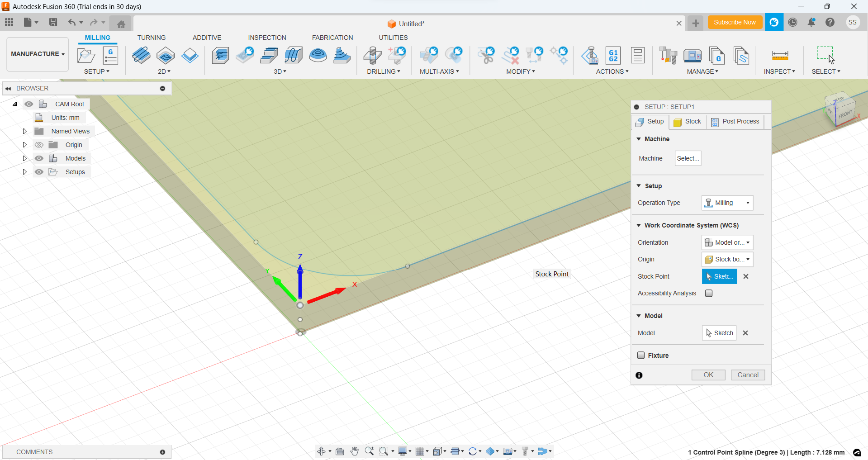The height and width of the screenshot is (460, 868).
Task: Open the Orientation dropdown
Action: 727,242
